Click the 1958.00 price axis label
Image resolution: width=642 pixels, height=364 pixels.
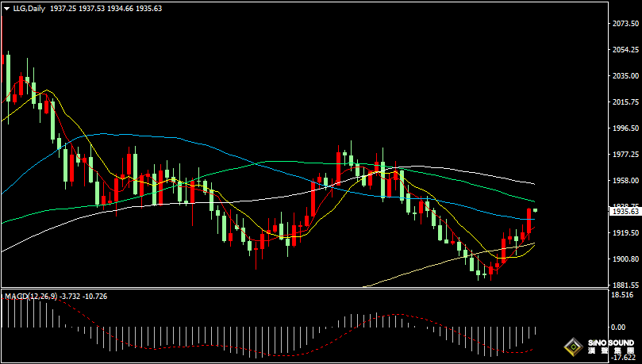[x=625, y=180]
